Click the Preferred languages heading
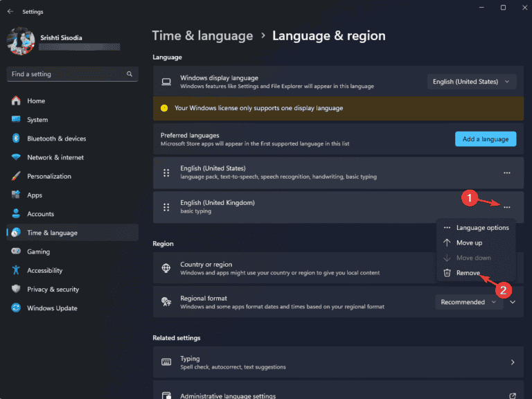Screen dimensions: 532x399 (x=190, y=135)
